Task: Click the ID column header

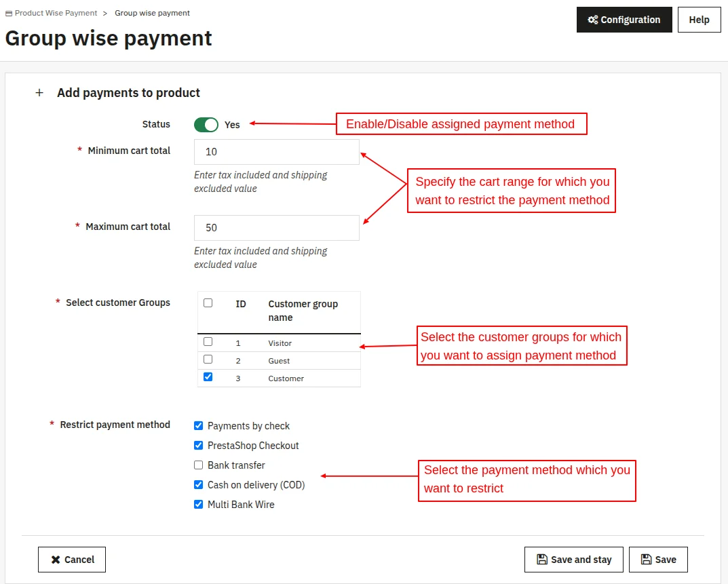Action: click(240, 304)
